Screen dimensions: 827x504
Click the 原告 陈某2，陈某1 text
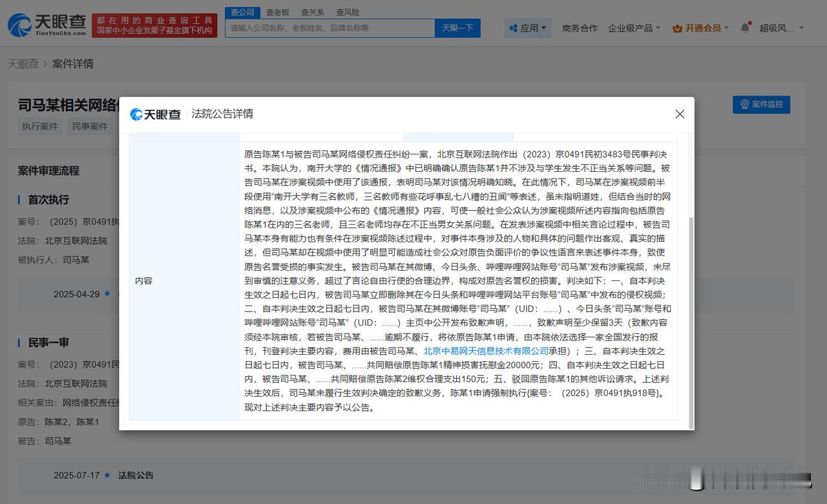(x=59, y=422)
